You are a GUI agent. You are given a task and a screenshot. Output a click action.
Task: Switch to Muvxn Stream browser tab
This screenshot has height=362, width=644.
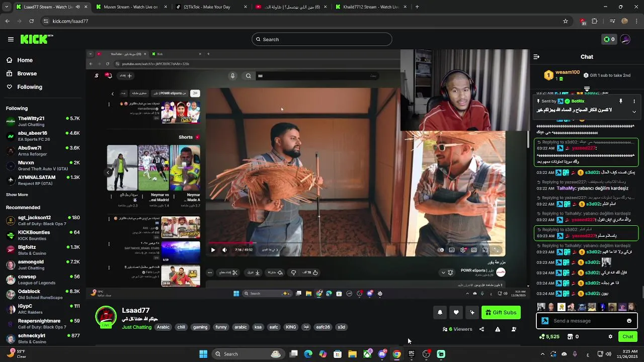[x=131, y=7]
